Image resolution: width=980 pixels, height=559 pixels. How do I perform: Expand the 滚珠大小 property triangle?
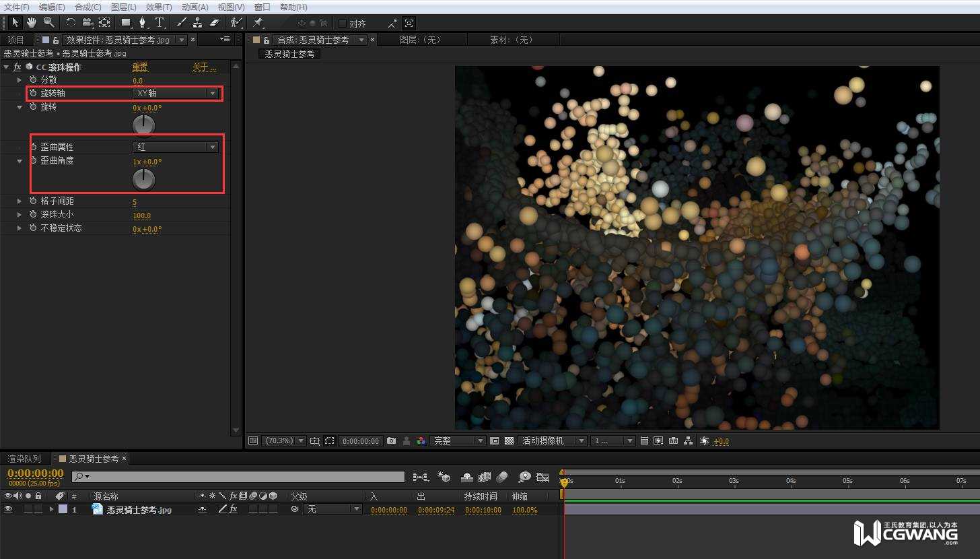tap(20, 215)
